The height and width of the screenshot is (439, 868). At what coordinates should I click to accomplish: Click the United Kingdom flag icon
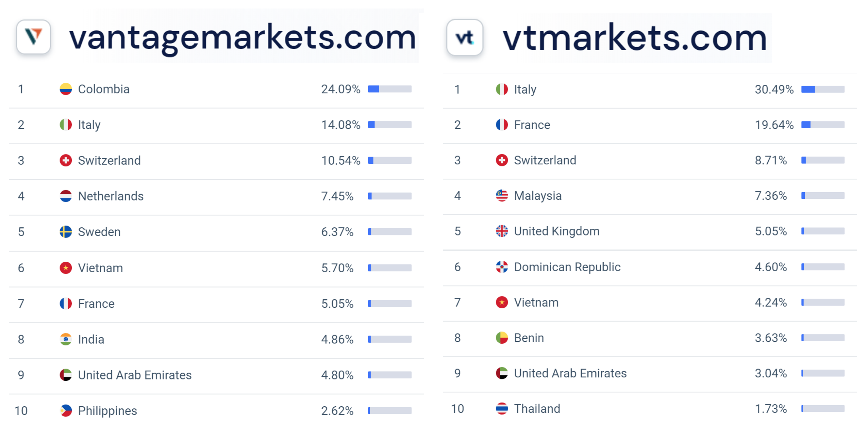pyautogui.click(x=502, y=231)
